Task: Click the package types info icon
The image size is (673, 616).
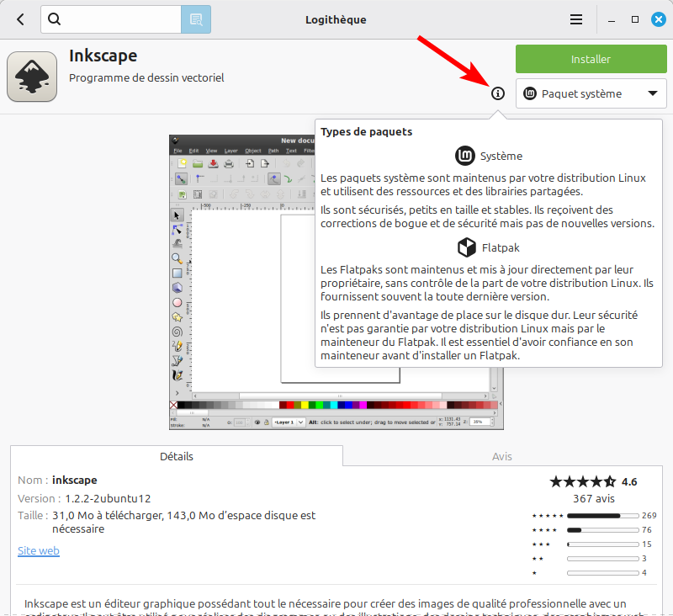Action: point(497,93)
